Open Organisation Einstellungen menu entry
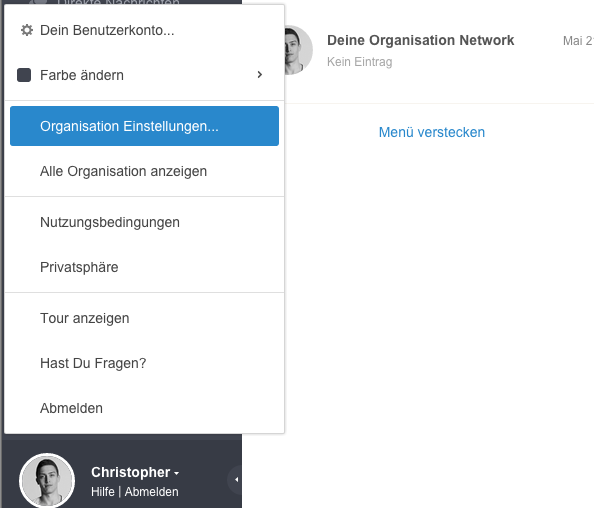The height and width of the screenshot is (508, 594). (x=144, y=126)
